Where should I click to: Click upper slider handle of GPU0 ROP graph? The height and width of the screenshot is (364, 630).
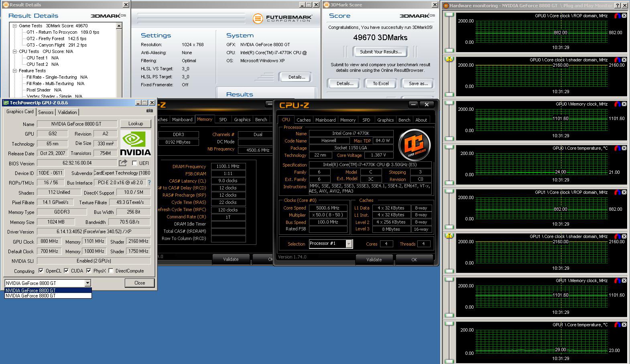coord(449,15)
